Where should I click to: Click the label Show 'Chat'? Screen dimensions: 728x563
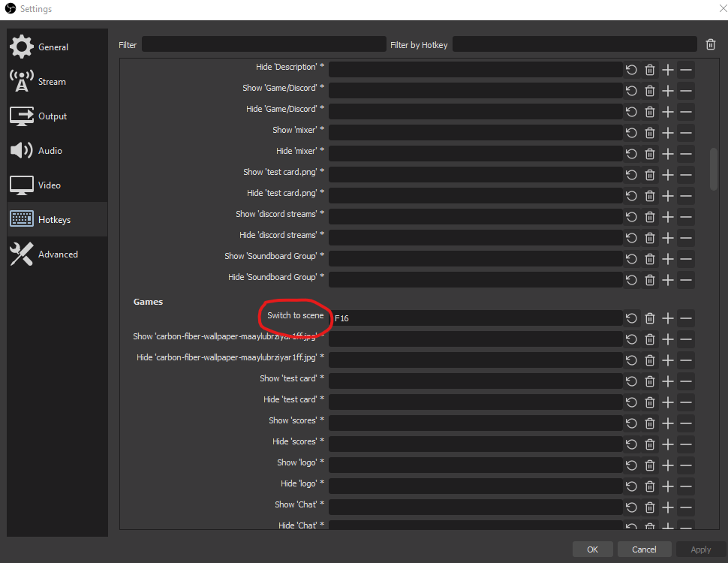pyautogui.click(x=299, y=504)
